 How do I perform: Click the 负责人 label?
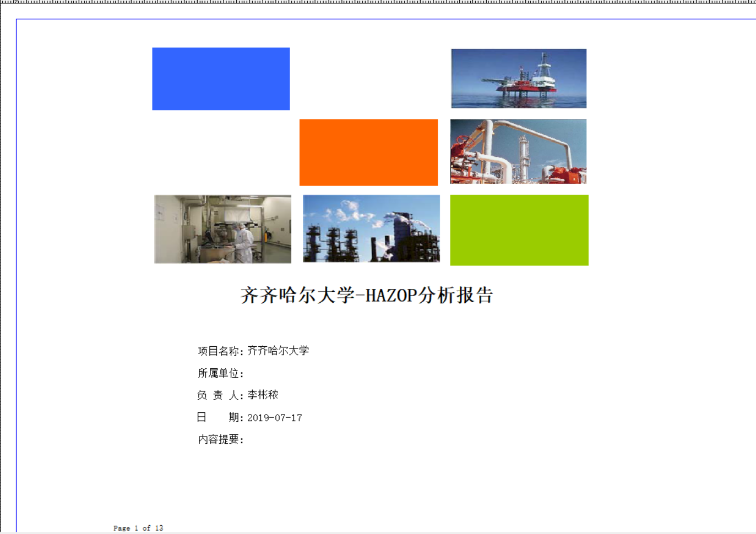[x=220, y=395]
